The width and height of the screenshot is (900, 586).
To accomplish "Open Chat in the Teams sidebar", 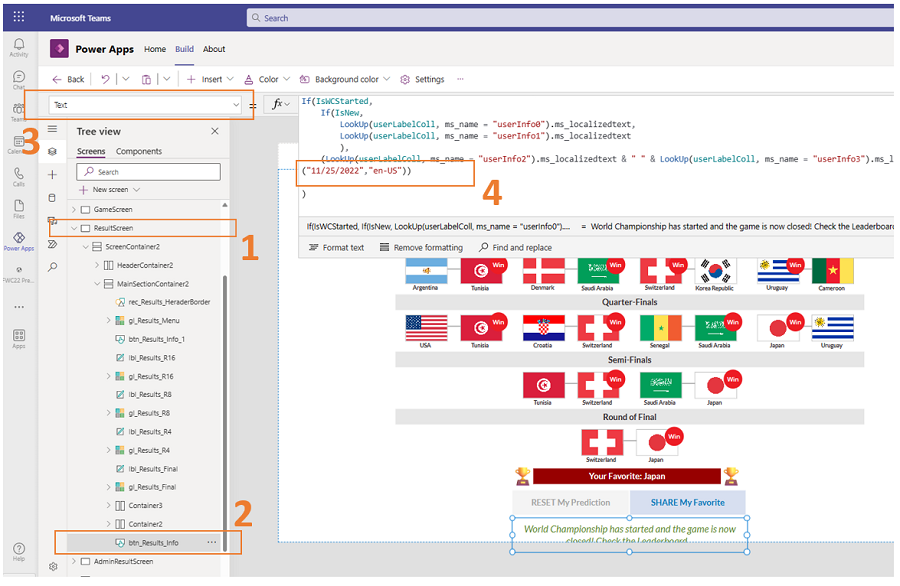I will 18,79.
